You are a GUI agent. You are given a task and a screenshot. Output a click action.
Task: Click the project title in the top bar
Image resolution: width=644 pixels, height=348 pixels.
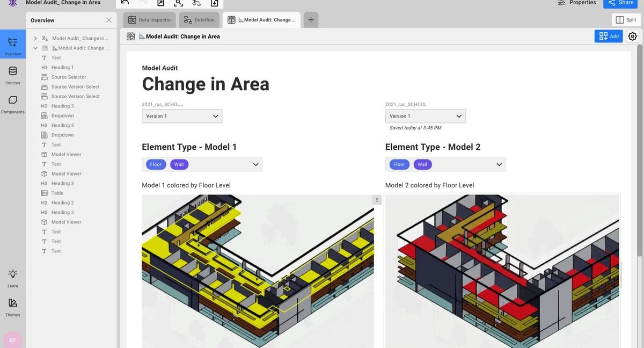click(x=63, y=3)
